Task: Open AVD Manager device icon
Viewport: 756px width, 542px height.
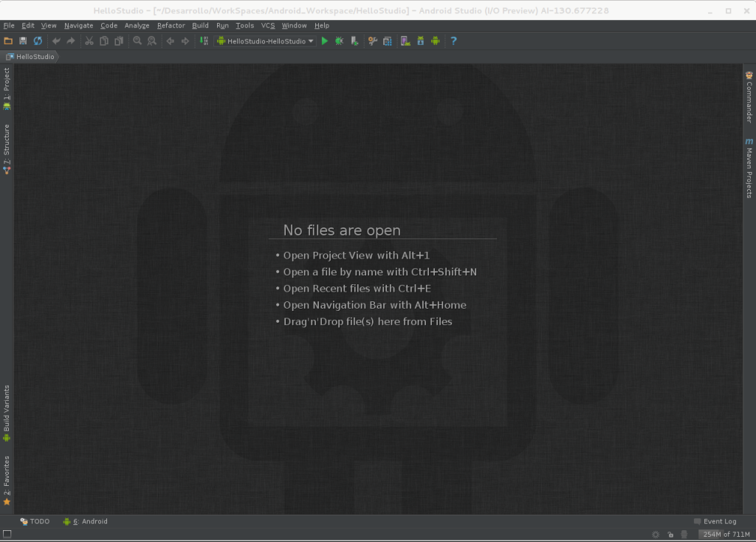Action: tap(405, 41)
